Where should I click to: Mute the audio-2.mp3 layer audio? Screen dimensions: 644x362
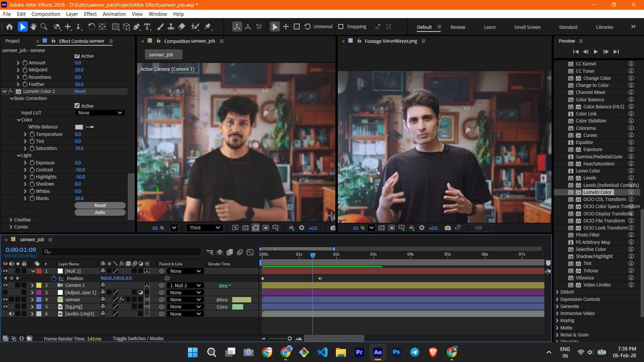11,313
